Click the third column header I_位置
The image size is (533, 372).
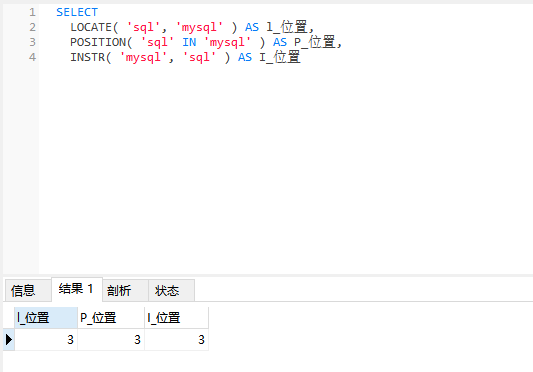tap(176, 318)
